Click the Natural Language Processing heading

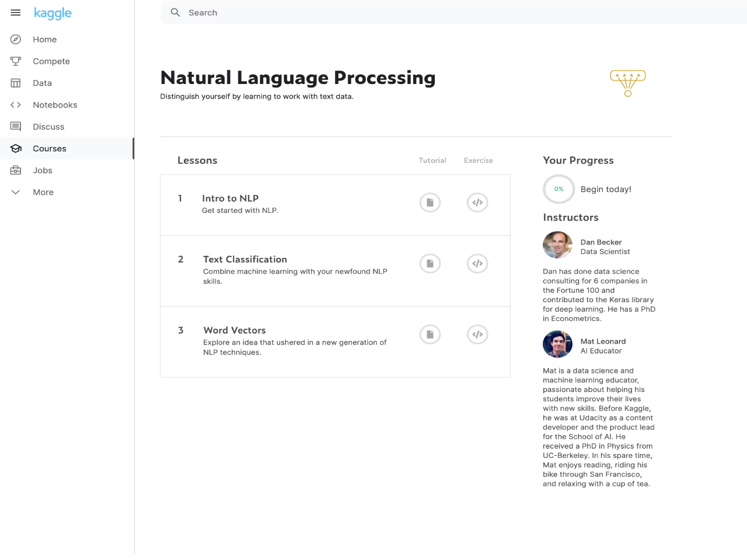click(298, 78)
